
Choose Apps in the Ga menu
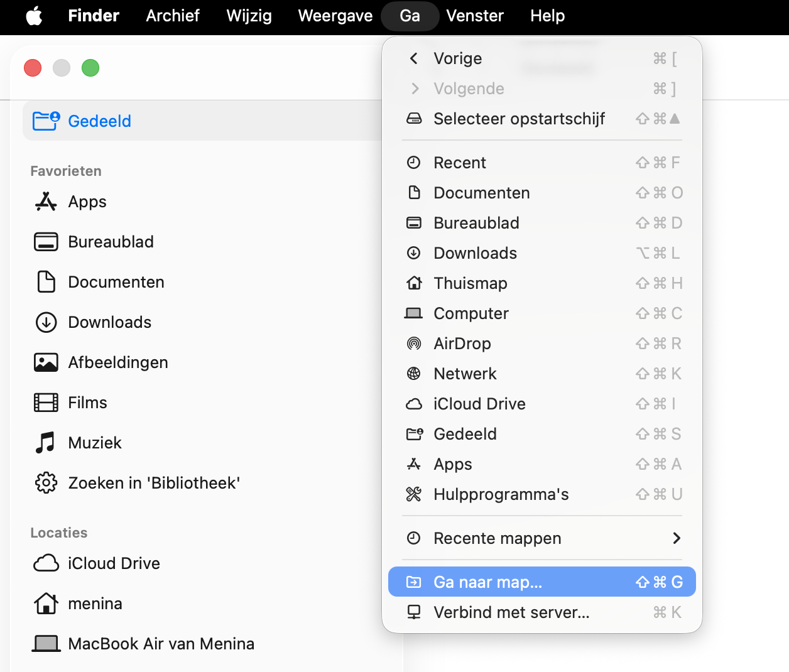pos(542,464)
